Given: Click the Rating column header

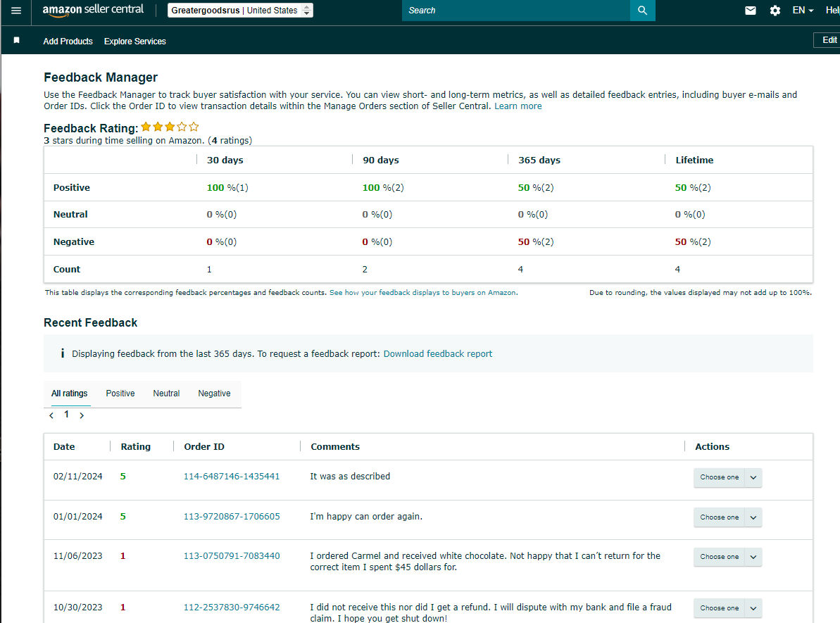Looking at the screenshot, I should (x=135, y=447).
